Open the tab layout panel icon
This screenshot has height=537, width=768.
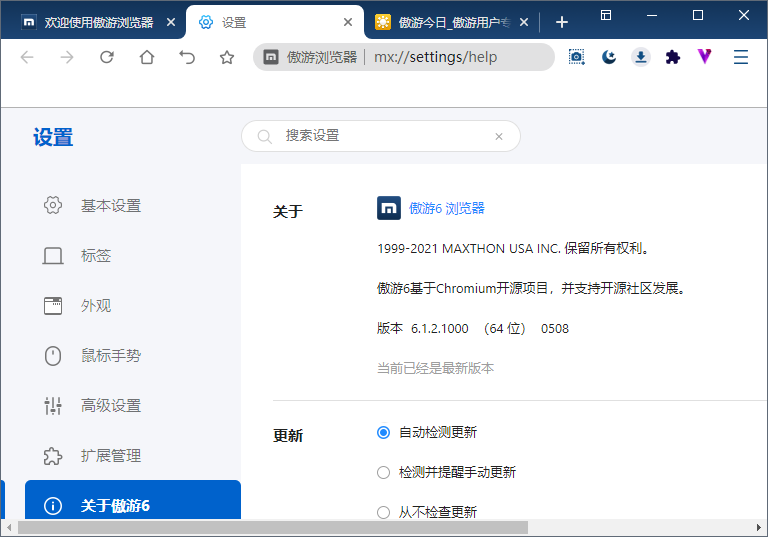[606, 15]
